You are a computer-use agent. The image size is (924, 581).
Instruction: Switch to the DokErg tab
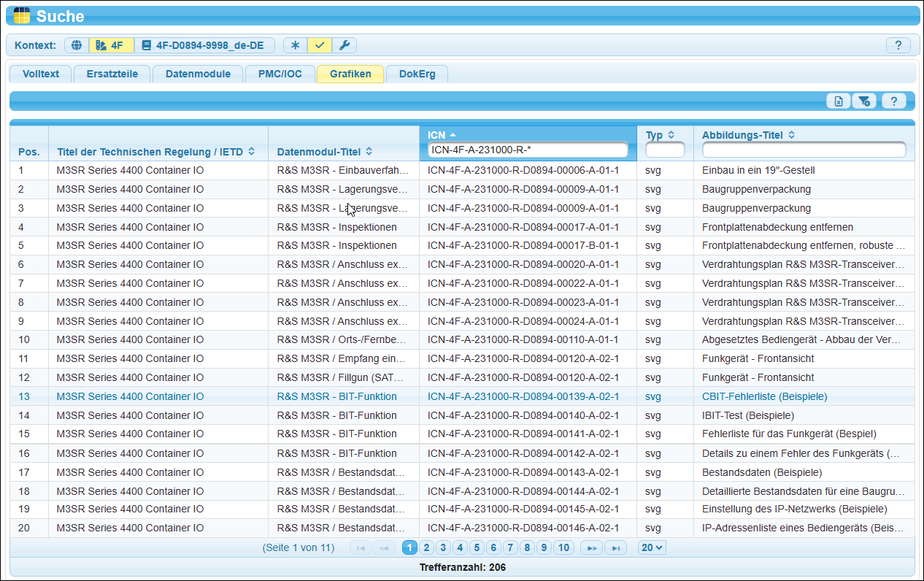[x=417, y=74]
